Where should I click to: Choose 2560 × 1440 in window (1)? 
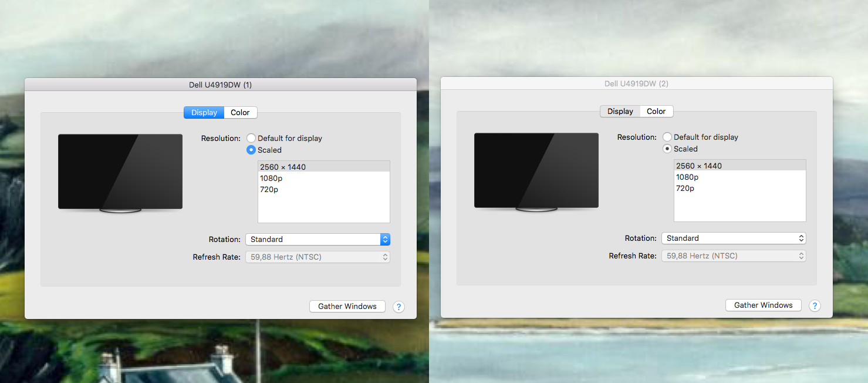pyautogui.click(x=324, y=167)
